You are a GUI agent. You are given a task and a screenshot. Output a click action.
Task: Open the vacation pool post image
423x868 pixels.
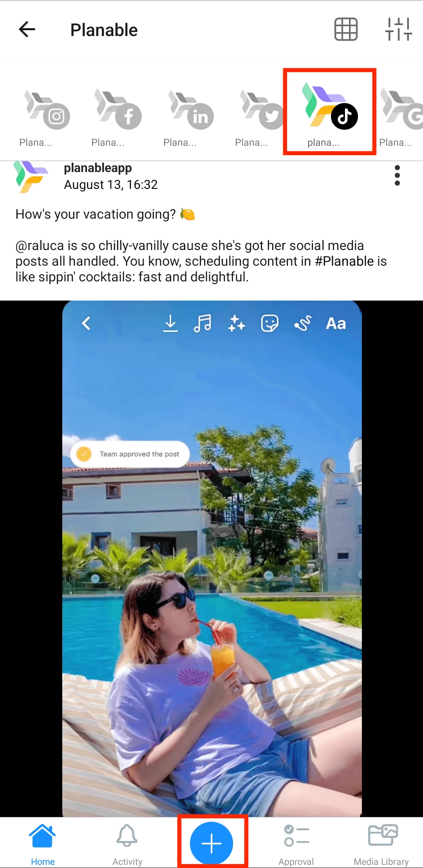pyautogui.click(x=211, y=559)
